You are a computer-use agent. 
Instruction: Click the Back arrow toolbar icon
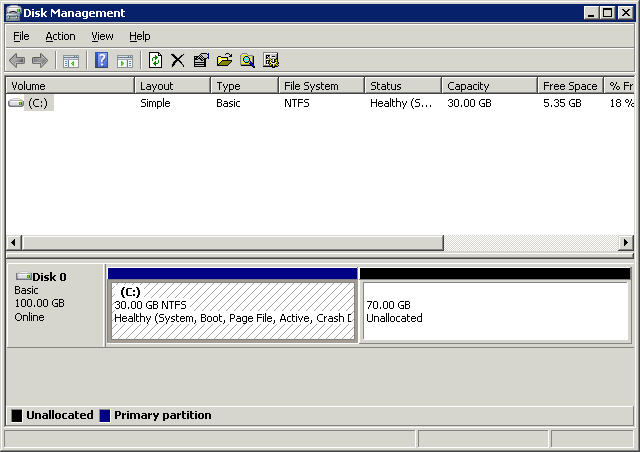point(17,61)
